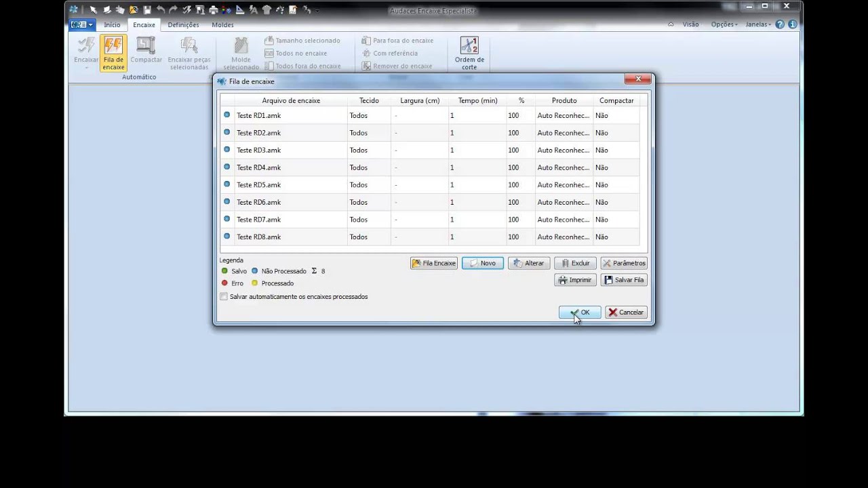
Task: Select the Teste RD4.amk row
Action: tap(430, 167)
